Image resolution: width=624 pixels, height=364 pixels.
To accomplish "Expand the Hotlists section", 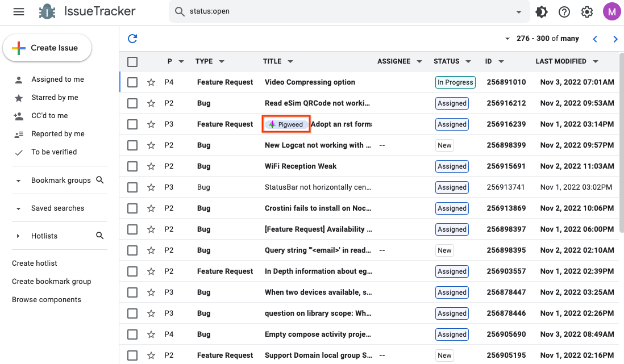I will (x=18, y=236).
